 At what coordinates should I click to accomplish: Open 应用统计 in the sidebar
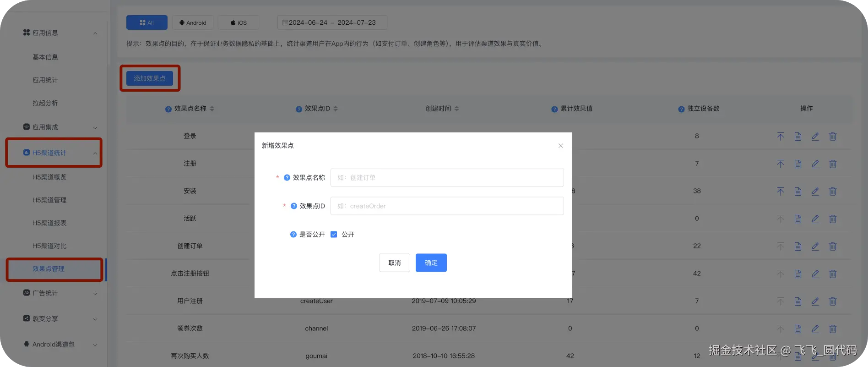pyautogui.click(x=45, y=80)
